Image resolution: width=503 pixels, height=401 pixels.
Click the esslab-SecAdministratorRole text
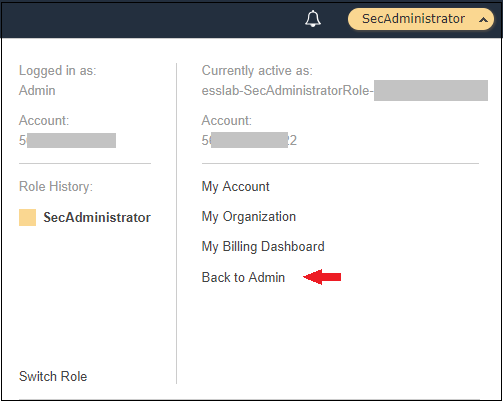(287, 90)
